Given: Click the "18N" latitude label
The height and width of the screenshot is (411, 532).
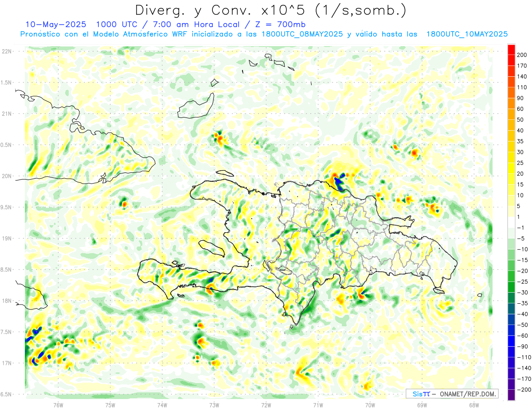Looking at the screenshot, I should click(7, 301).
